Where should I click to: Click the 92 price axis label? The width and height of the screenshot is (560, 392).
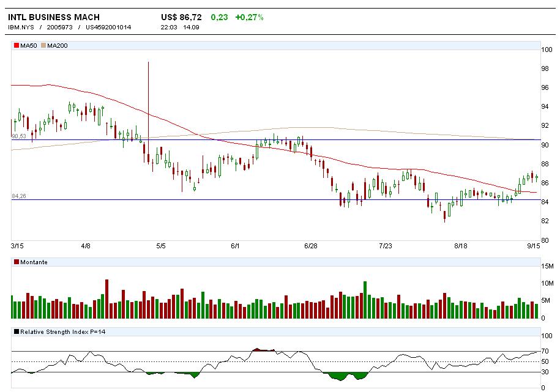point(545,125)
